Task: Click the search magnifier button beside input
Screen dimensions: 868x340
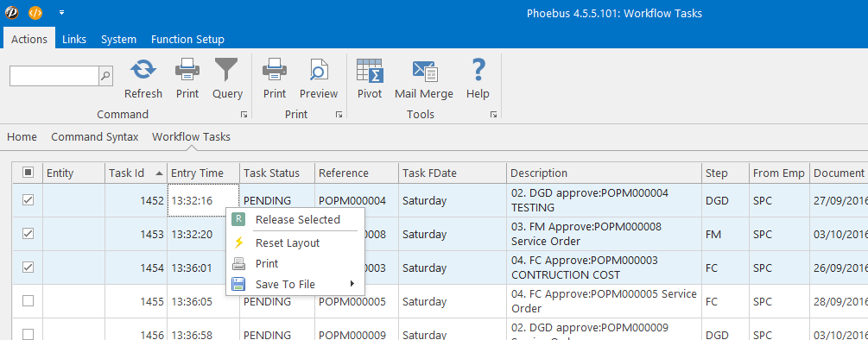Action: coord(105,76)
